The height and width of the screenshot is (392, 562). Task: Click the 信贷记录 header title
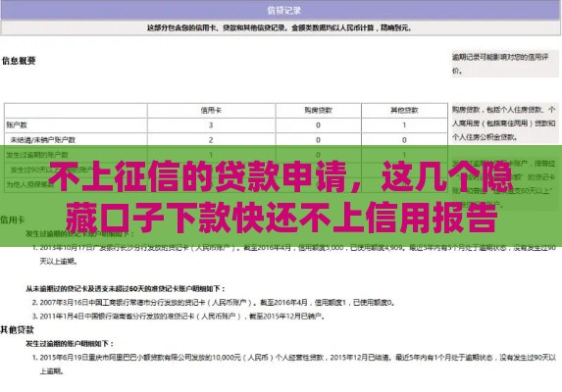283,11
